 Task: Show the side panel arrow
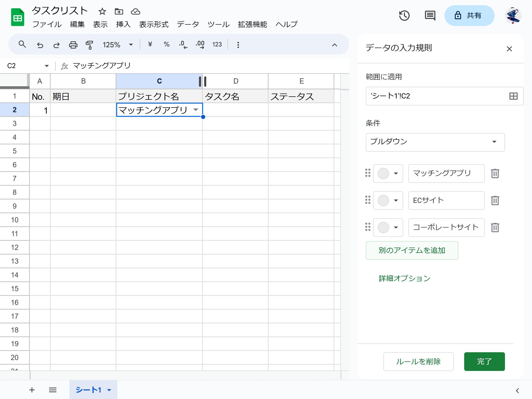[x=517, y=391]
